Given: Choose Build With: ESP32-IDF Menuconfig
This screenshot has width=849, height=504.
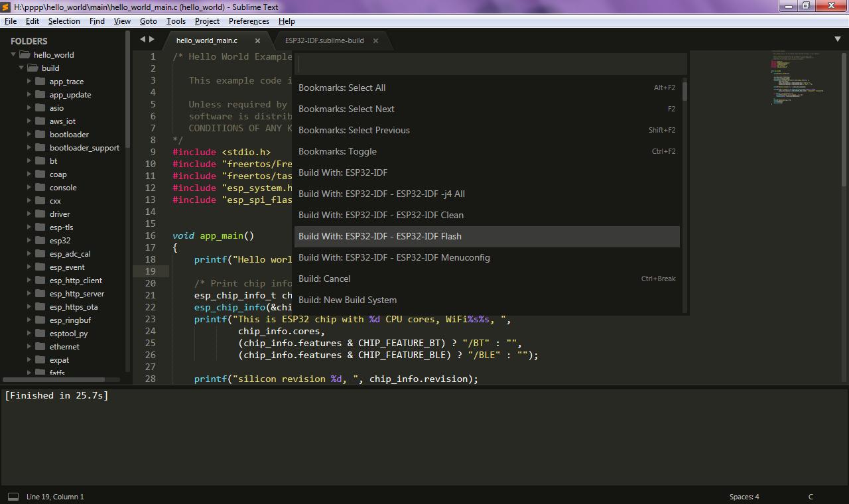Looking at the screenshot, I should click(x=487, y=257).
